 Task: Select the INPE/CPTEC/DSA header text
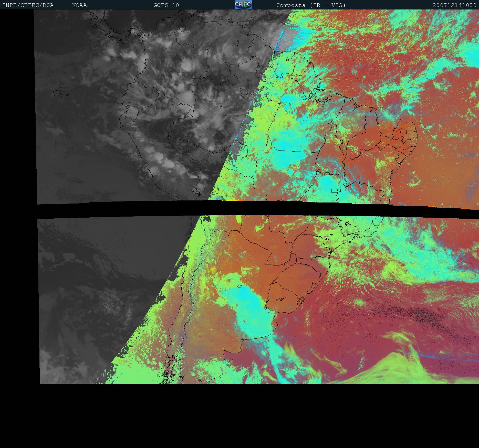pos(28,5)
